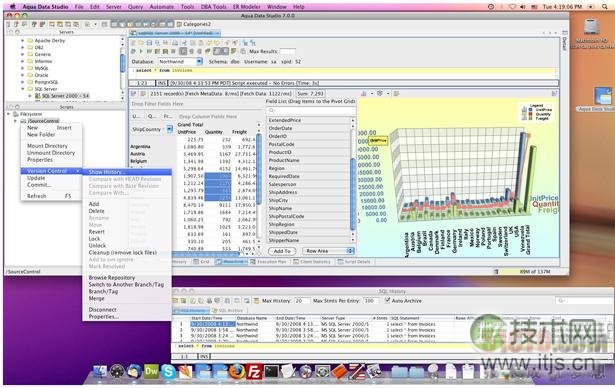615x388 pixels.
Task: Expand the MySQL server folder
Action: pos(22,68)
